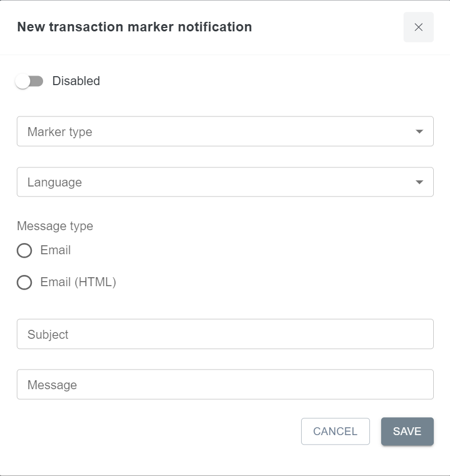The height and width of the screenshot is (476, 450).
Task: Click the 'Disabled' label beside the switch
Action: [76, 81]
